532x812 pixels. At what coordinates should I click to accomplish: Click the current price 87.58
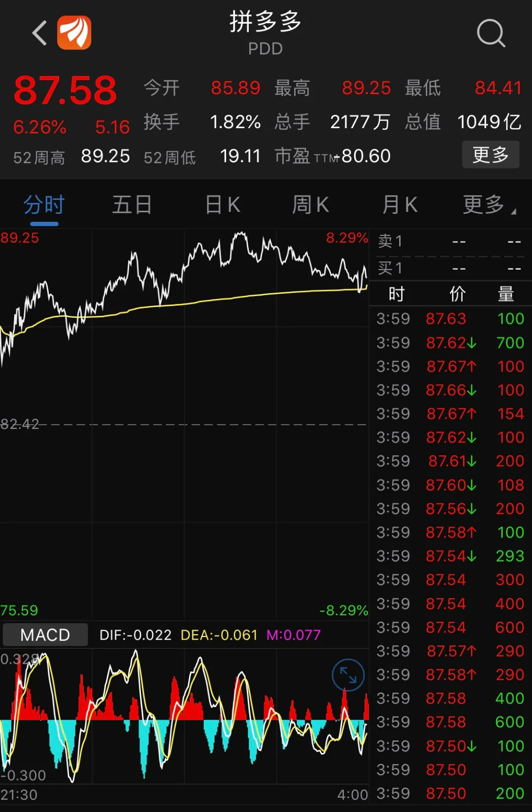[65, 91]
